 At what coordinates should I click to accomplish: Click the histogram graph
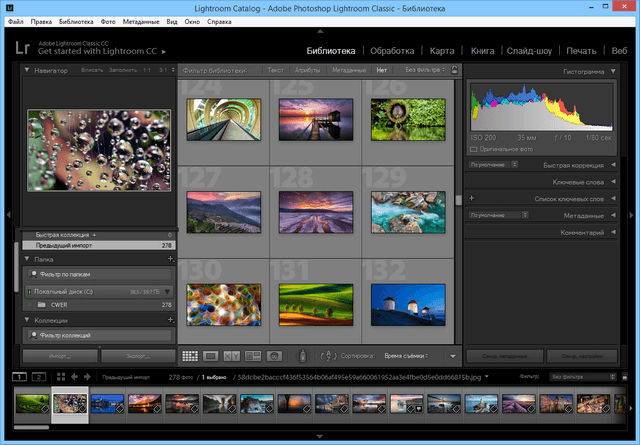542,108
